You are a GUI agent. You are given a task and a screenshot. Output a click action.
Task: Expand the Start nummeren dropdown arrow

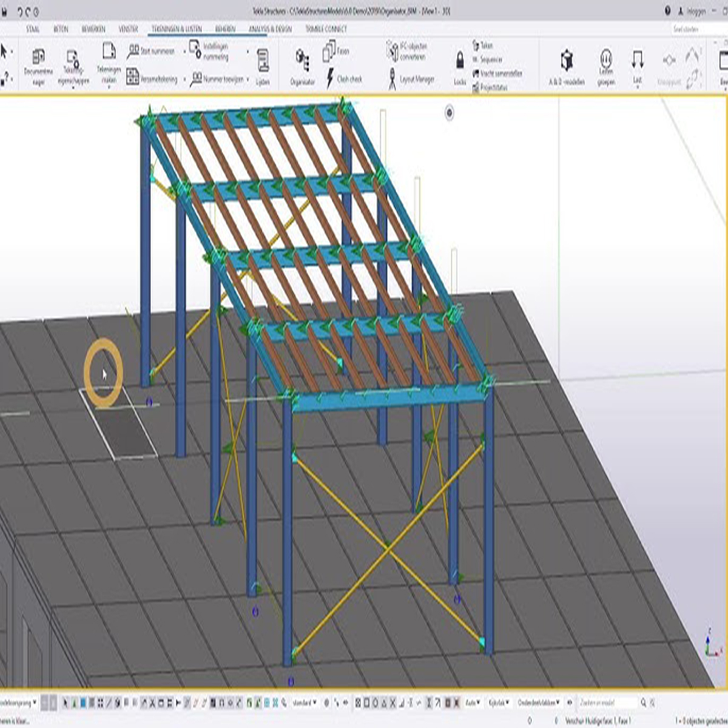(x=184, y=52)
